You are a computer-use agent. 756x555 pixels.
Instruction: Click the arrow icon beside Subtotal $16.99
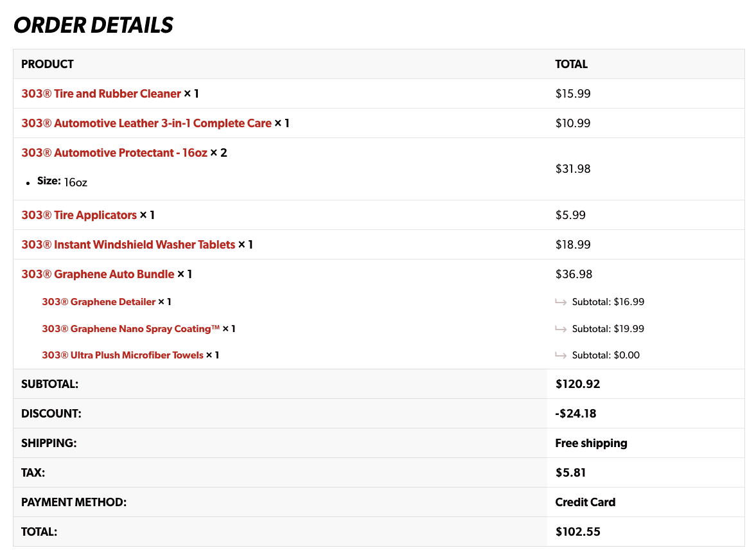tap(561, 303)
